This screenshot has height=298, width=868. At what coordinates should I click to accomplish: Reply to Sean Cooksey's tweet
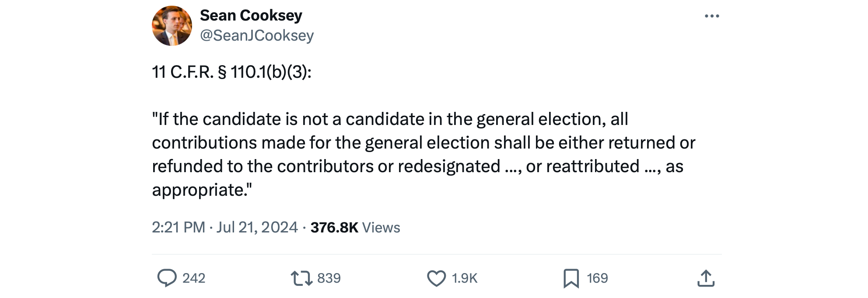click(x=168, y=277)
